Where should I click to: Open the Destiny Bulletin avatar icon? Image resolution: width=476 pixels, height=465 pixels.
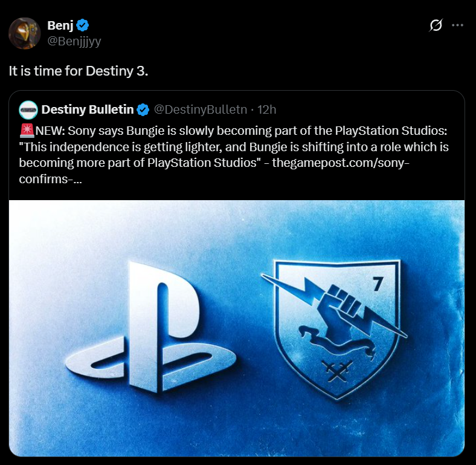coord(28,109)
